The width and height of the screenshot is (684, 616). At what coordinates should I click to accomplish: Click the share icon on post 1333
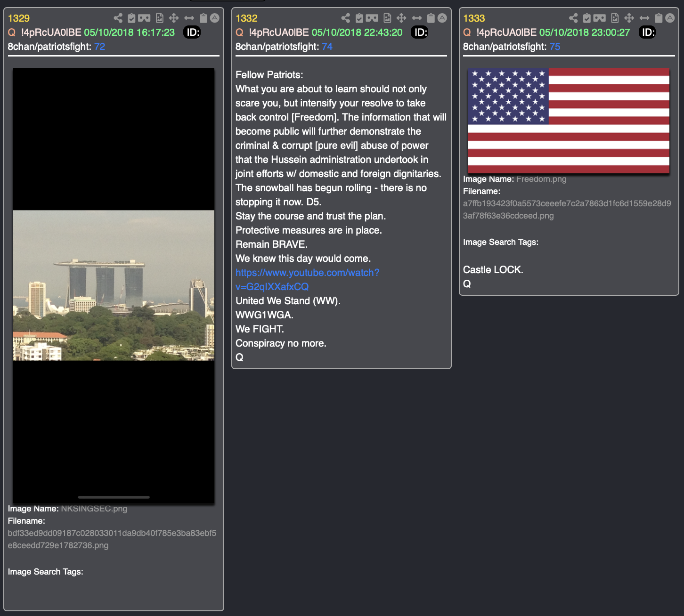[x=573, y=18]
